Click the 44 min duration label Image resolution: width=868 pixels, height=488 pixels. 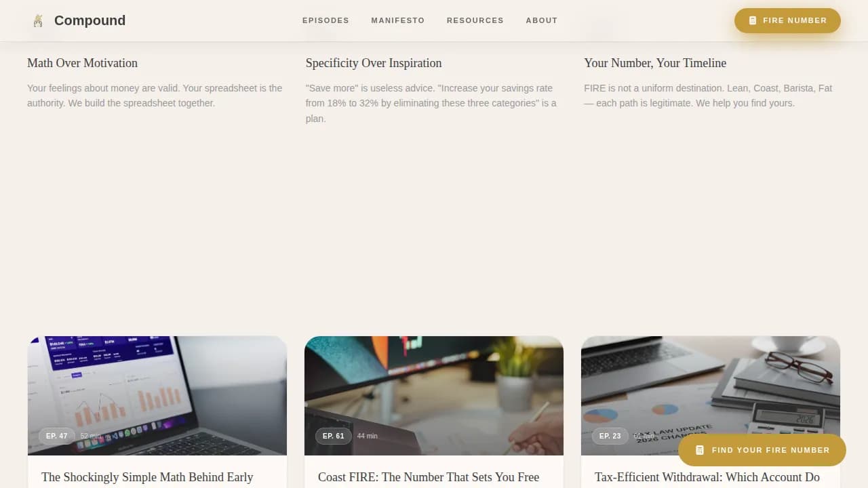[367, 436]
